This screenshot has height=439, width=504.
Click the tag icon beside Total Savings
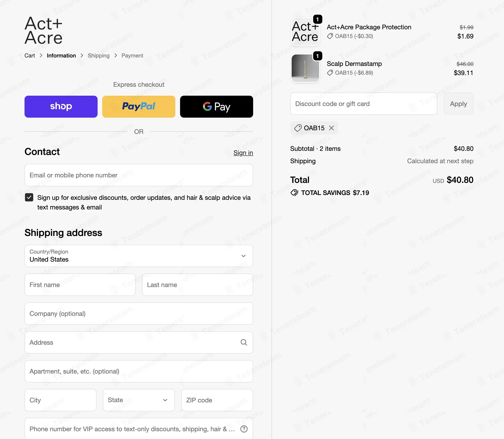tap(294, 192)
